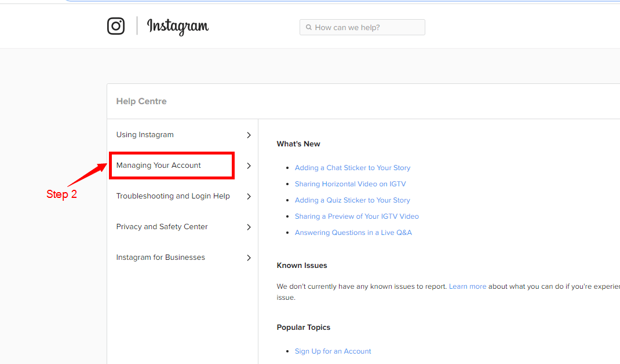Click the Instagram camera logo icon

pyautogui.click(x=116, y=26)
